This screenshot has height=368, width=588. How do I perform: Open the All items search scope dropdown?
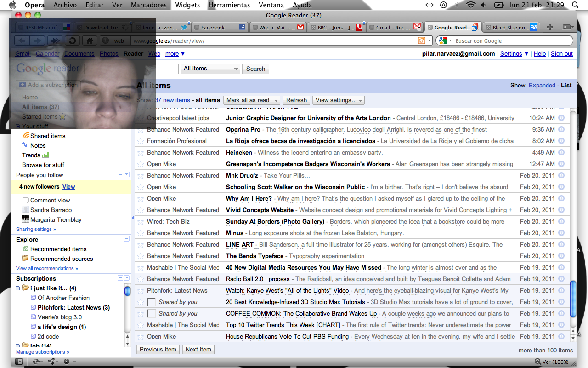211,69
